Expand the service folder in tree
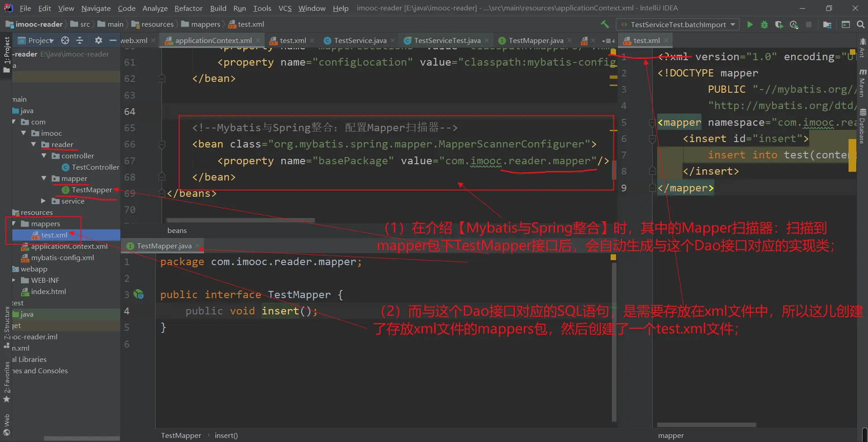Viewport: 868px width, 442px height. click(43, 201)
